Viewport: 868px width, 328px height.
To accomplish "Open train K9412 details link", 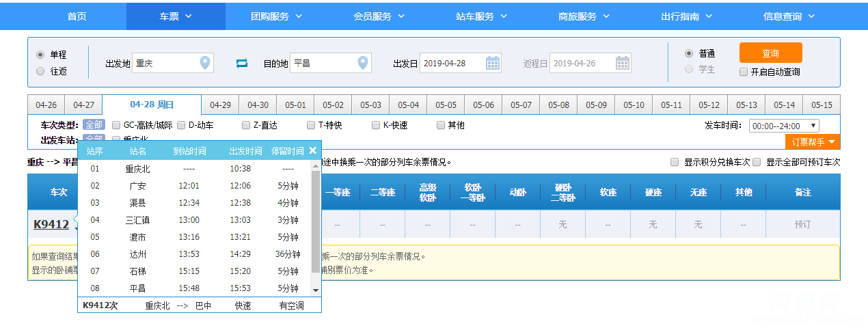I will (51, 224).
